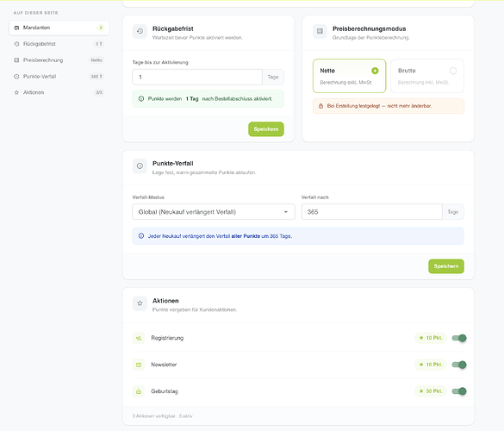The image size is (504, 431).
Task: Click the Rückgabefrist card heading
Action: [173, 28]
